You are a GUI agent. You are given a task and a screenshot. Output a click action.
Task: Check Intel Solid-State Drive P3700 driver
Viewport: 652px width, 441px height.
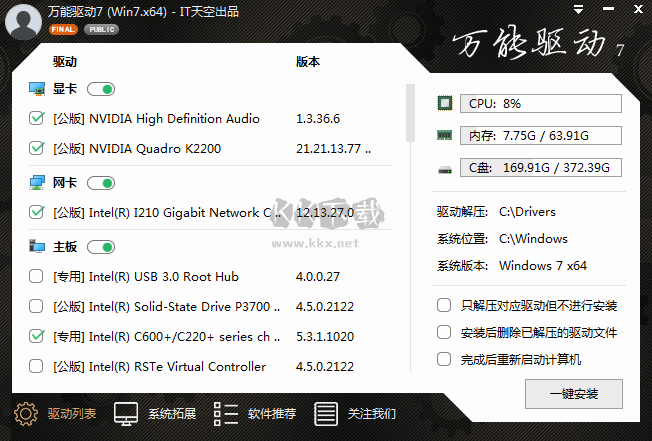(36, 306)
